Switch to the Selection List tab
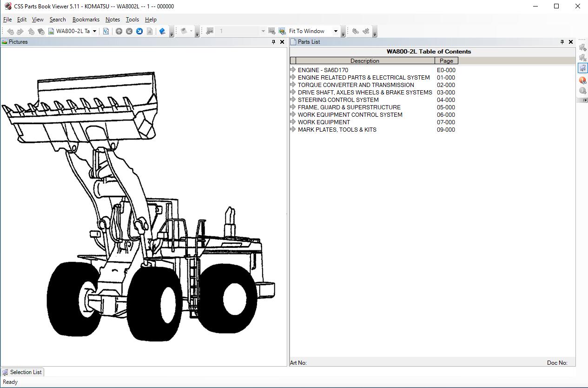Screen dimensions: 588x388 click(x=22, y=372)
